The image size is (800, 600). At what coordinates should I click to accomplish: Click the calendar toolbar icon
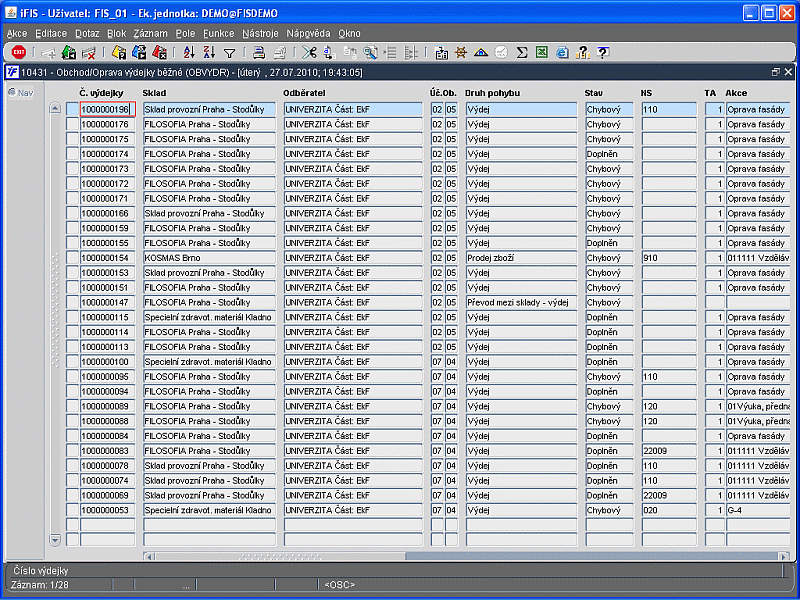441,52
